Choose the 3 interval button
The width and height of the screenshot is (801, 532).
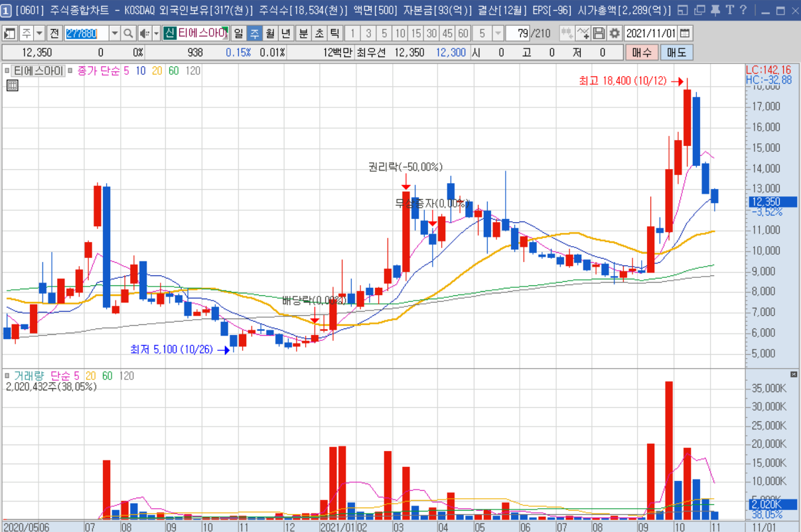pos(368,33)
